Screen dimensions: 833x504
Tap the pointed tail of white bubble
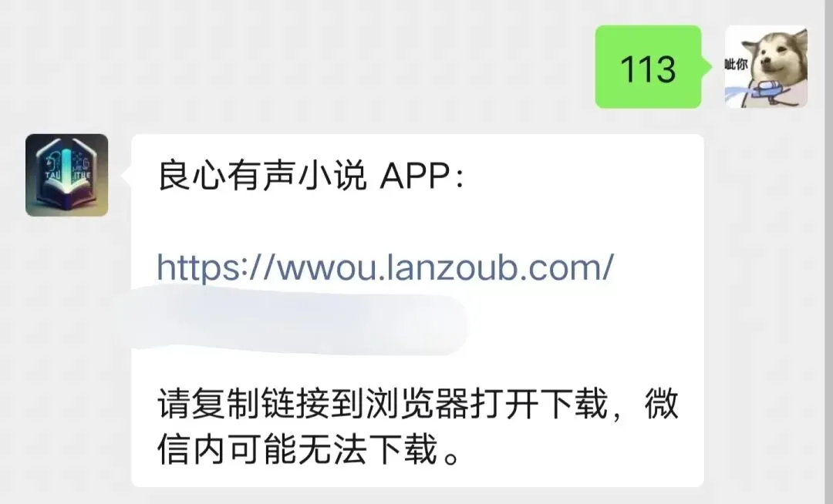tap(126, 175)
